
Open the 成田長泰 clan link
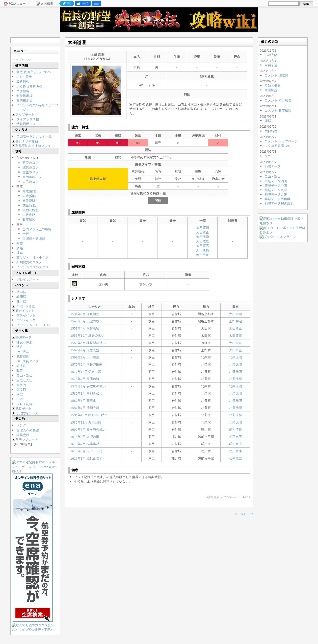236,444
